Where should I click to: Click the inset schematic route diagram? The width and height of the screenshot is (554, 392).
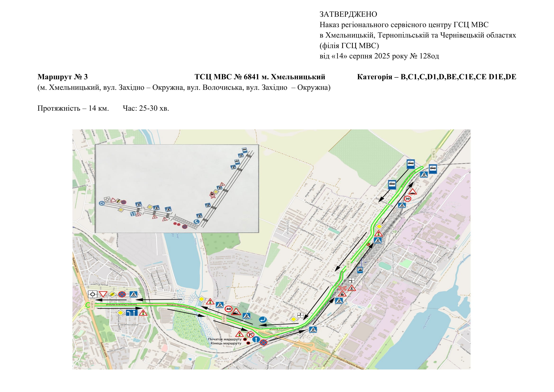click(x=177, y=188)
